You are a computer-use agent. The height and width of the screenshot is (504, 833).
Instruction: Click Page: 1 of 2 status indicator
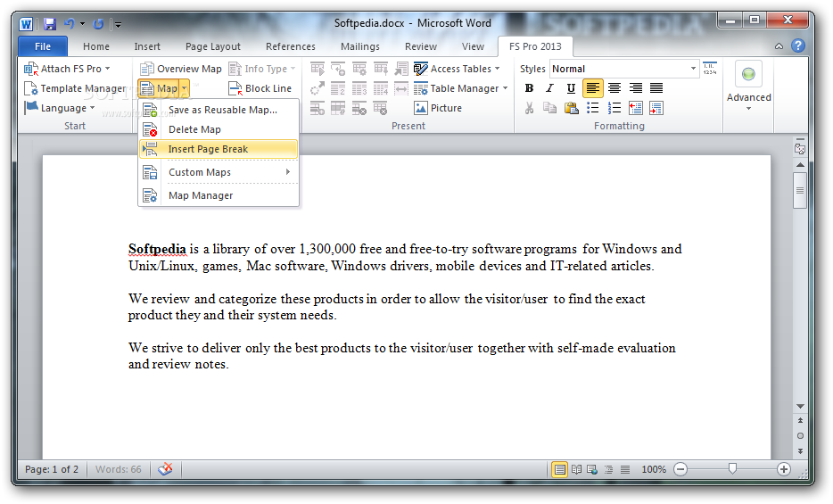click(x=52, y=469)
